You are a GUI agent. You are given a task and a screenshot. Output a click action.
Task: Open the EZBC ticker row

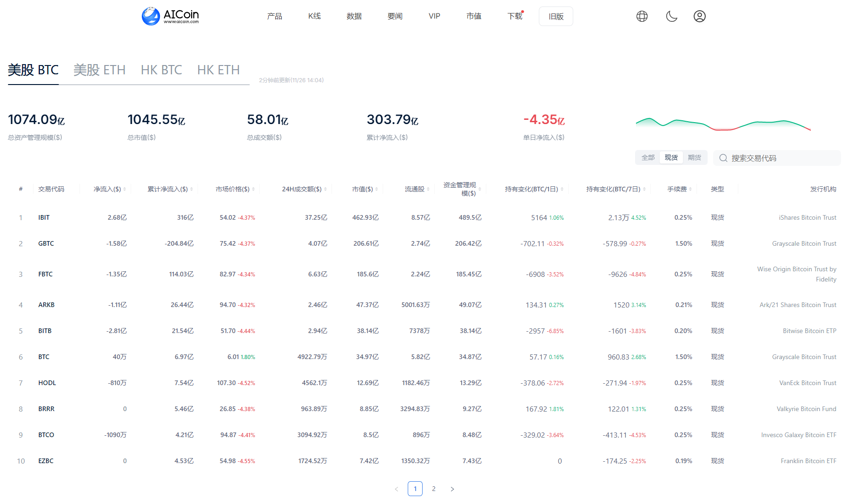424,461
